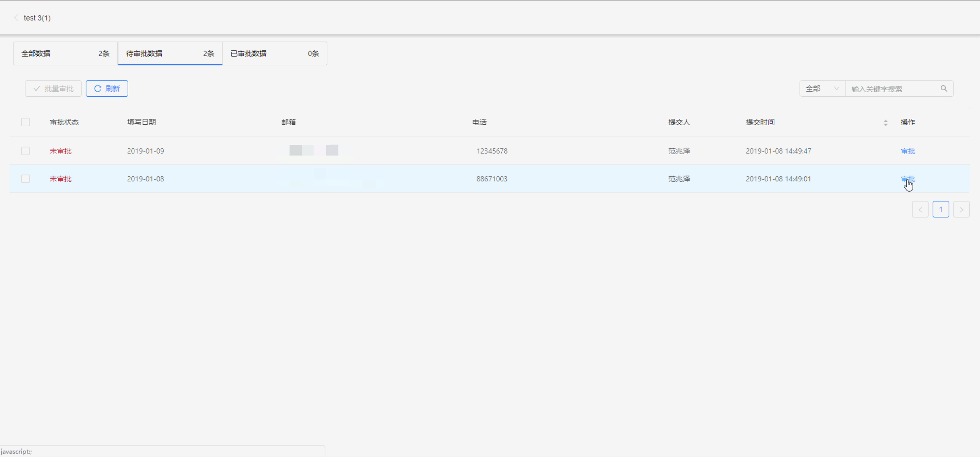The height and width of the screenshot is (457, 980).
Task: Go to previous page arrow
Action: [x=920, y=210]
